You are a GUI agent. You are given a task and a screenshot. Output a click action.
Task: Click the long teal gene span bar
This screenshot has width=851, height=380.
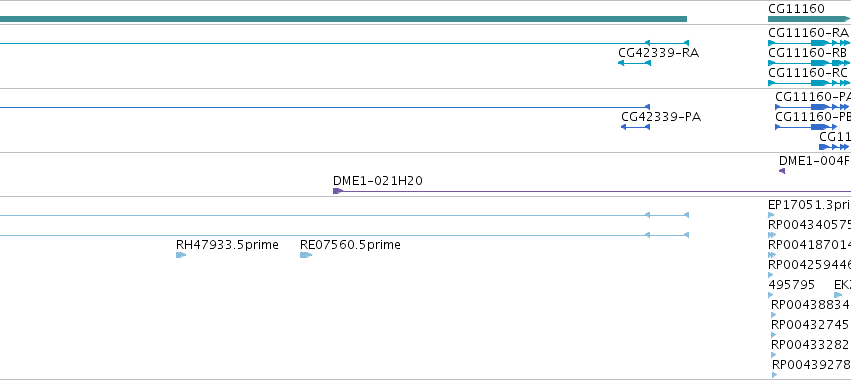pyautogui.click(x=344, y=19)
